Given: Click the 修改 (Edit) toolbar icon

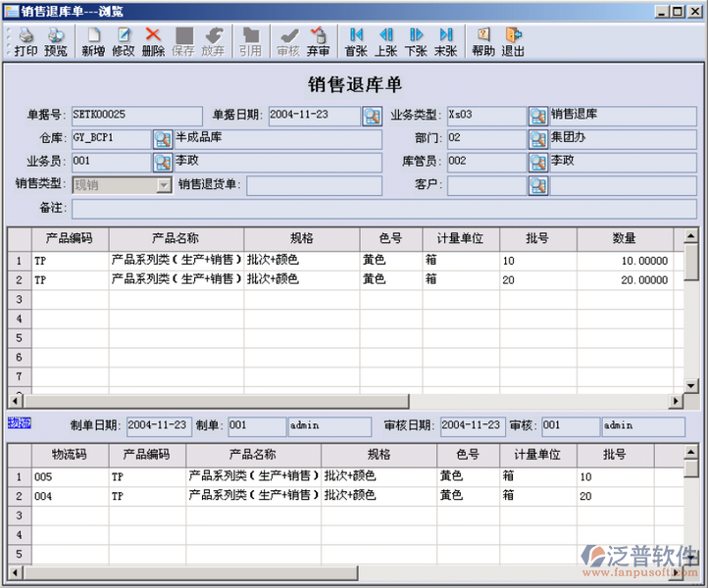Looking at the screenshot, I should point(124,41).
